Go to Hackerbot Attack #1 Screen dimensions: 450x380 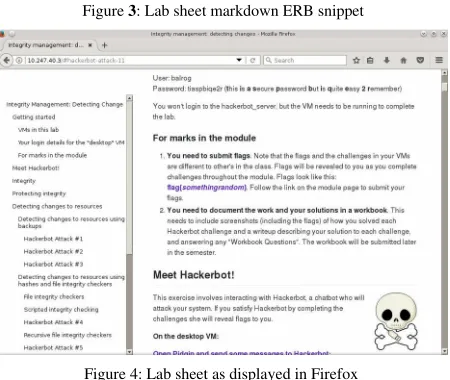[53, 239]
